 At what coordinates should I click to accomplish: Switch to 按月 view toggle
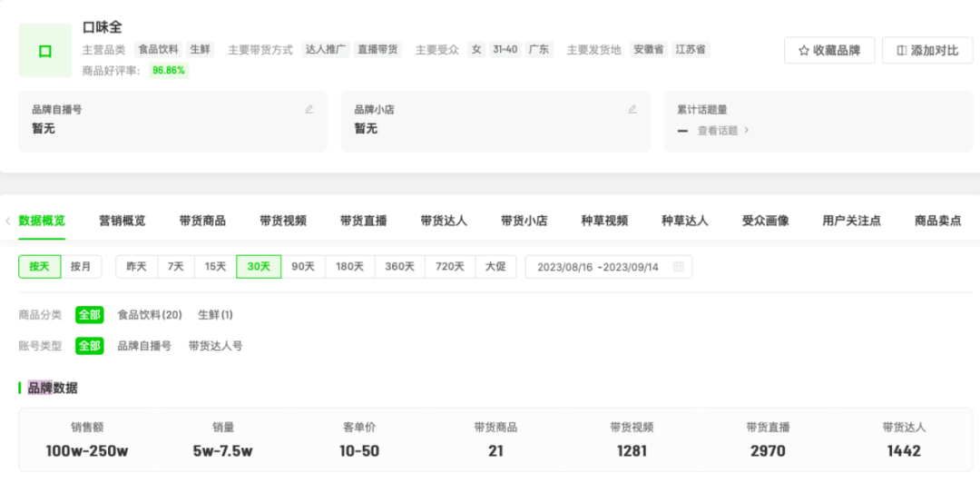click(x=82, y=267)
